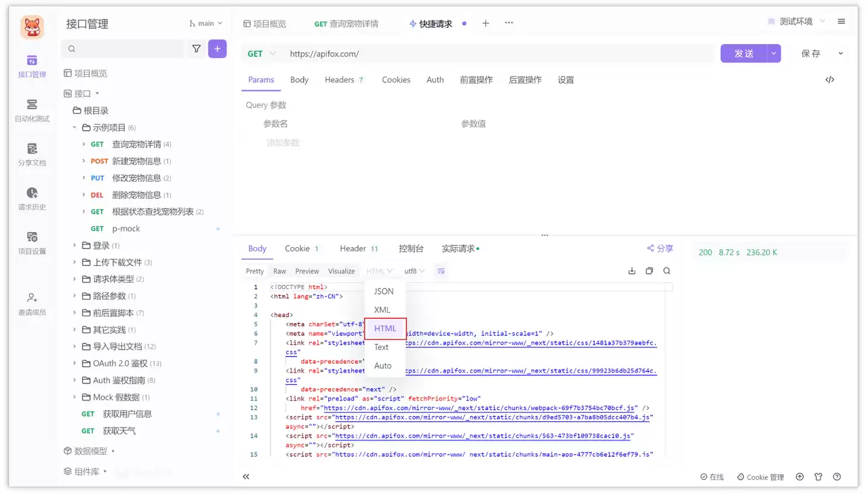This screenshot has width=868, height=494.
Task: Save the request with 保存
Action: point(810,54)
